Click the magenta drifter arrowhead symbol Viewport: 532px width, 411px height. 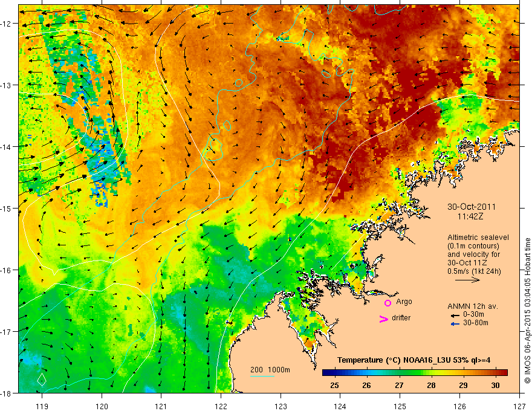click(383, 319)
